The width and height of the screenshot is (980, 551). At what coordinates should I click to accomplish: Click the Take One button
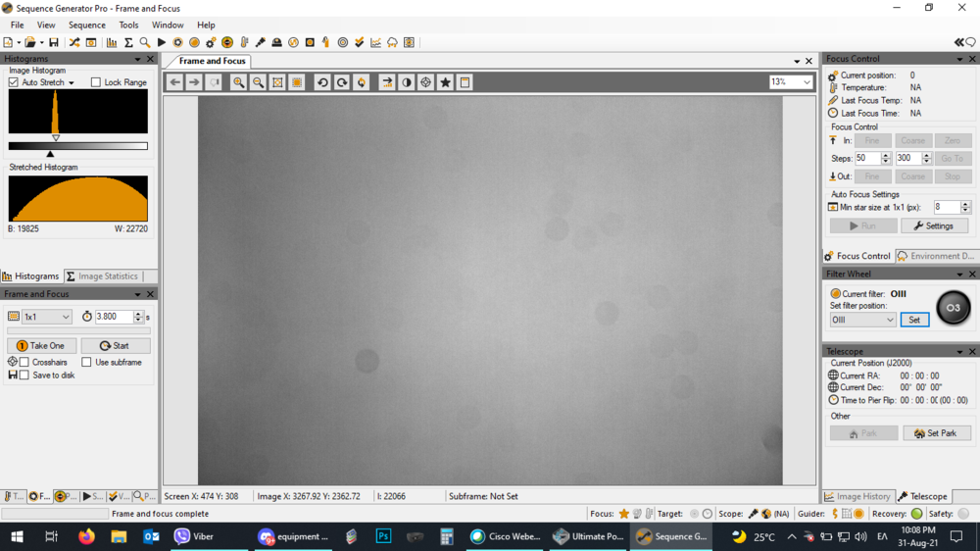click(41, 345)
